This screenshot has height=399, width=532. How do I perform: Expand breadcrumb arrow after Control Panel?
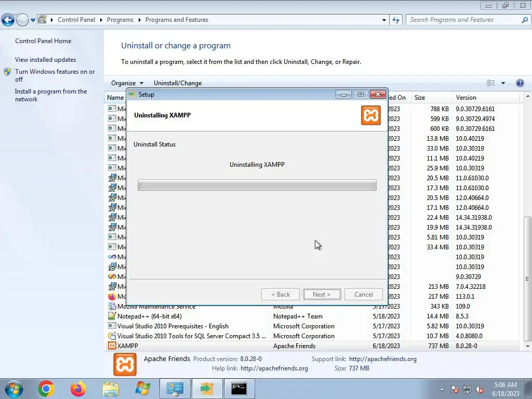click(101, 20)
